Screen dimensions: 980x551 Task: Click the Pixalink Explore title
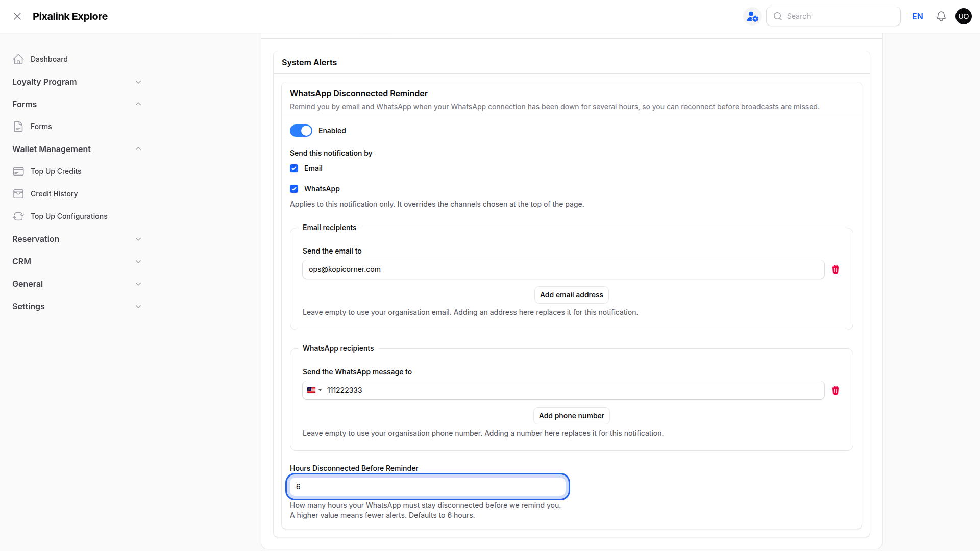(x=70, y=16)
